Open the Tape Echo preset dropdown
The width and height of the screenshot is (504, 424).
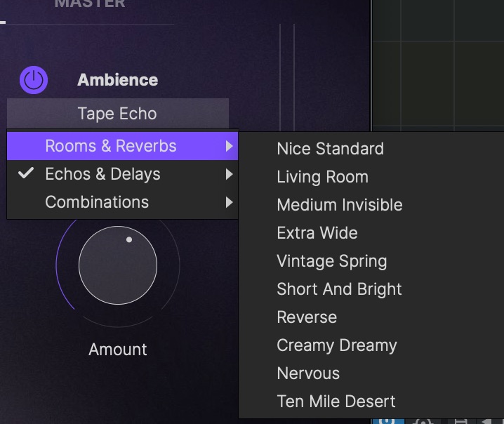click(117, 114)
